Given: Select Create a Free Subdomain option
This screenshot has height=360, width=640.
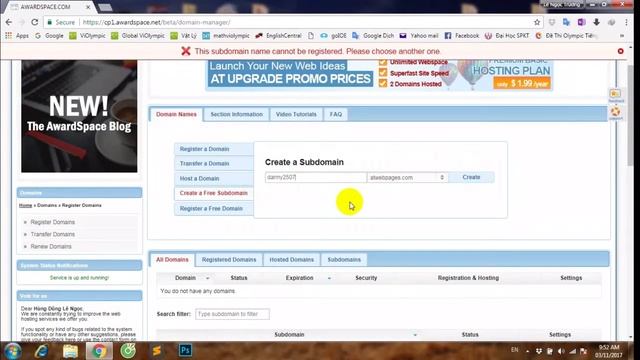Looking at the screenshot, I should (x=214, y=193).
